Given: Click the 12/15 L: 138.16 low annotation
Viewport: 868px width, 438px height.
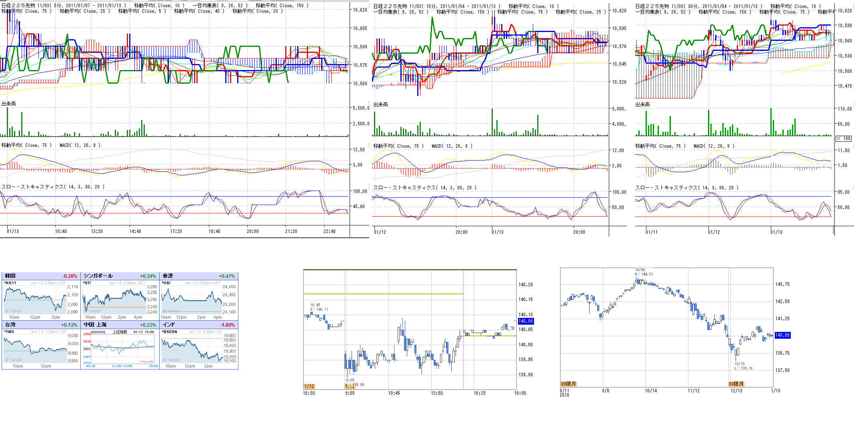Looking at the screenshot, I should click(743, 366).
